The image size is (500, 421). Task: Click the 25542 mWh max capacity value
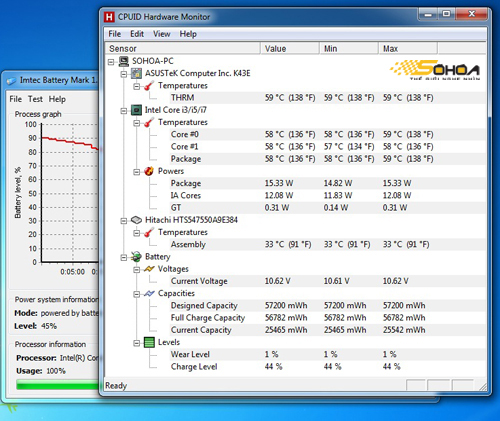point(404,330)
